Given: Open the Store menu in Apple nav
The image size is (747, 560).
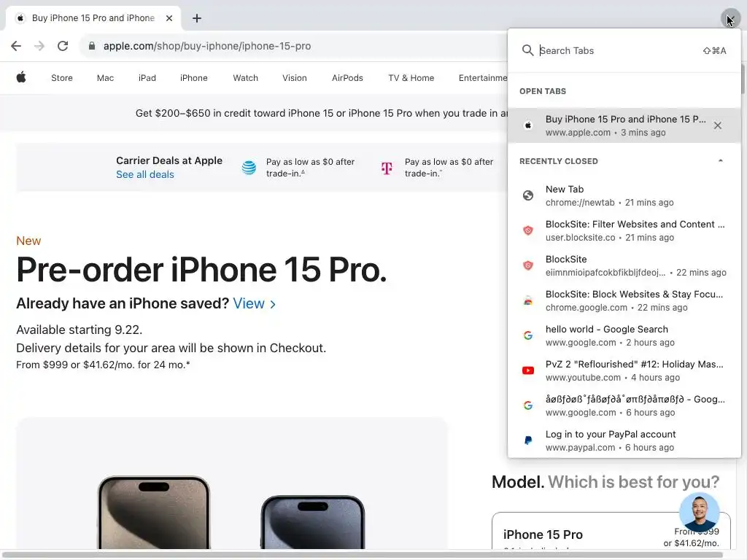Looking at the screenshot, I should 62,77.
